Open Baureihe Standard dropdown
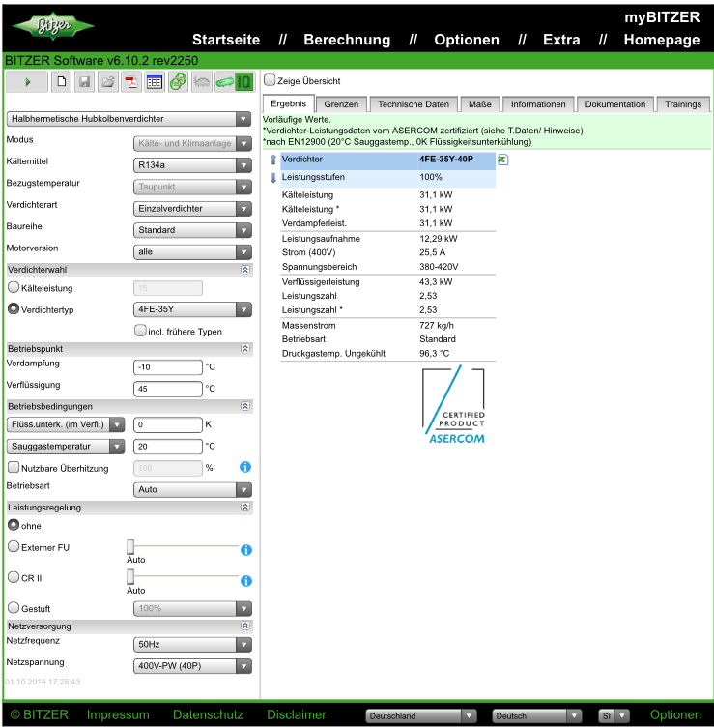Viewport: 714px width, 728px height. (192, 230)
